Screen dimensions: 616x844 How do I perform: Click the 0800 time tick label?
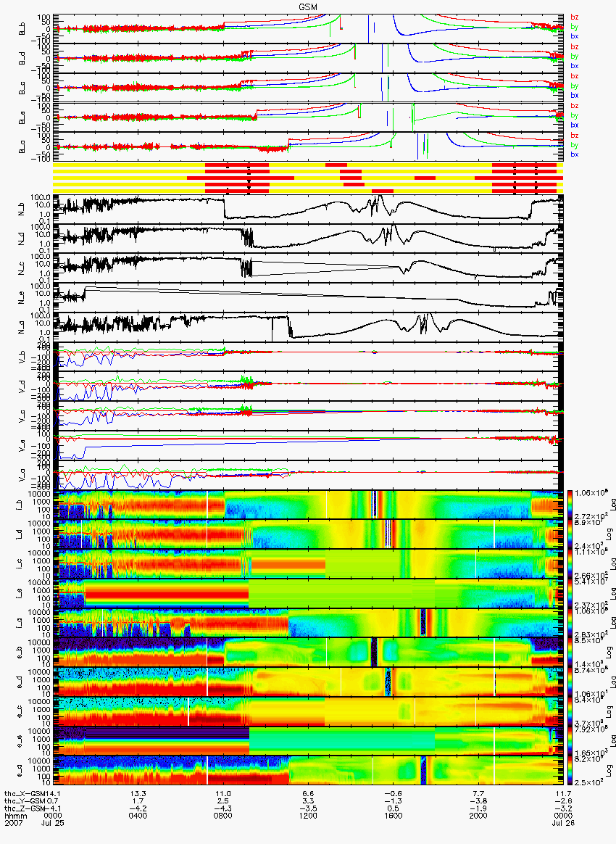[222, 816]
